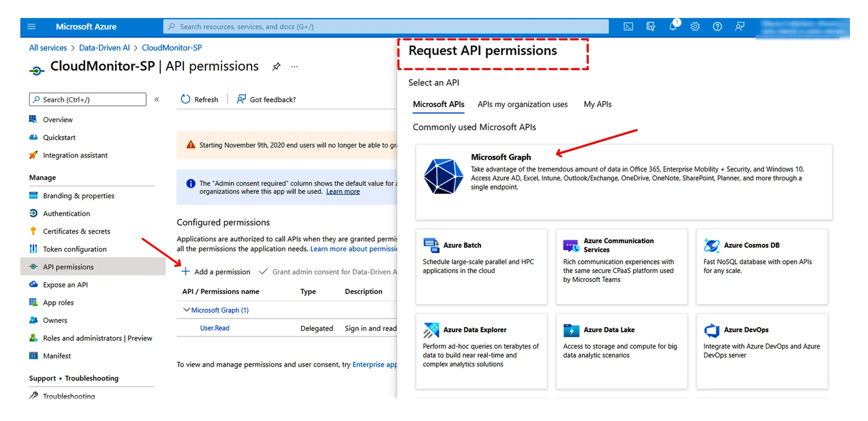This screenshot has height=421, width=868.
Task: Open the notifications bell
Action: tap(673, 26)
